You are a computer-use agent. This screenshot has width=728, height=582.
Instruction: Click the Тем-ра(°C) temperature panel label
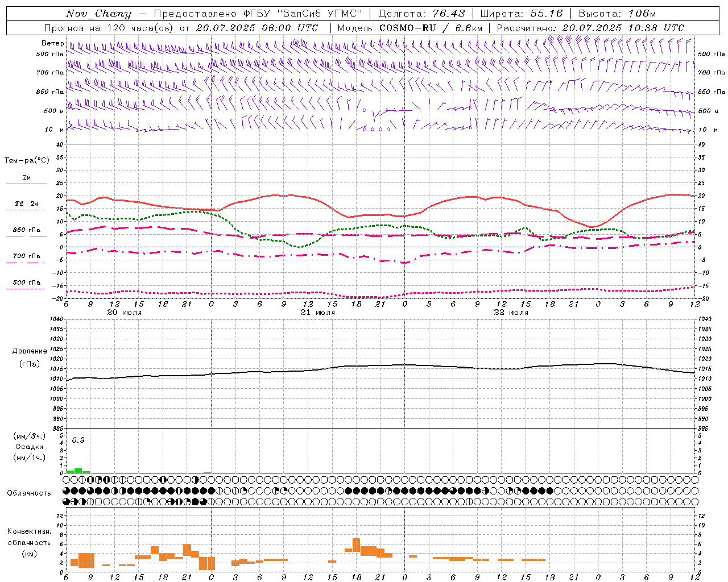pyautogui.click(x=27, y=160)
